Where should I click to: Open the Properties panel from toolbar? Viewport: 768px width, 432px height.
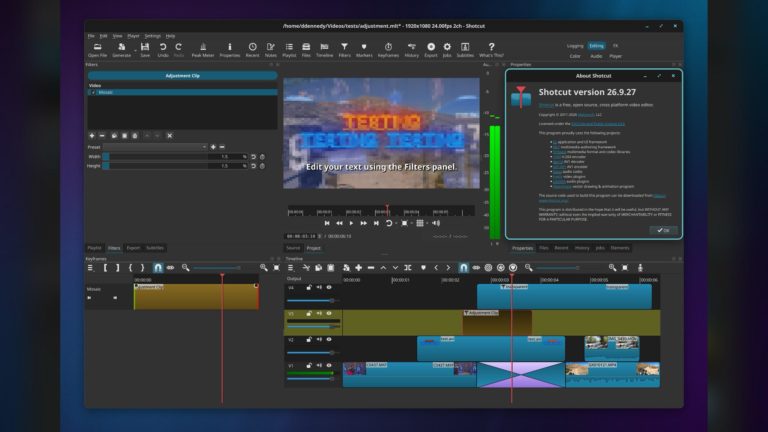click(x=230, y=49)
